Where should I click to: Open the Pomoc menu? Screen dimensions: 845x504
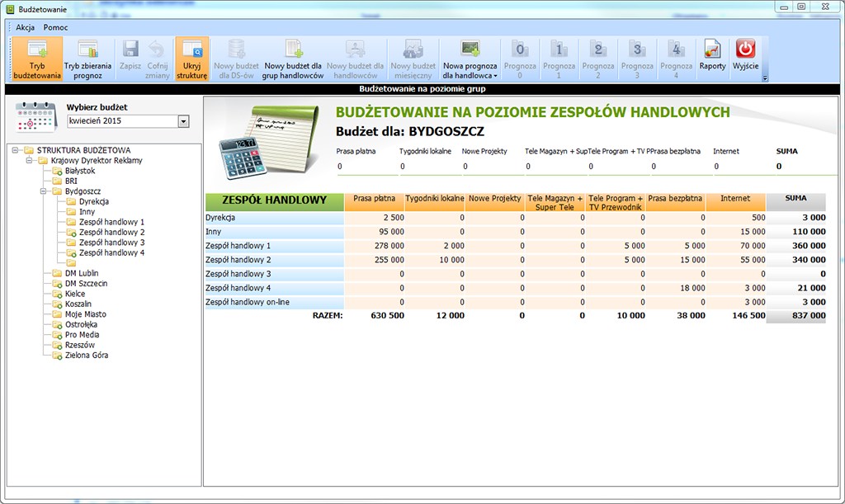click(x=55, y=27)
